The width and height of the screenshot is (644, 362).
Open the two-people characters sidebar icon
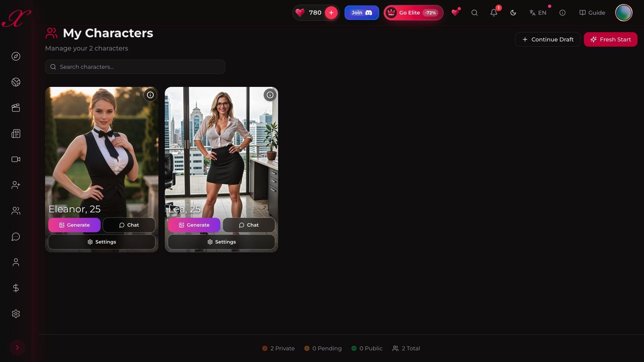pyautogui.click(x=16, y=211)
